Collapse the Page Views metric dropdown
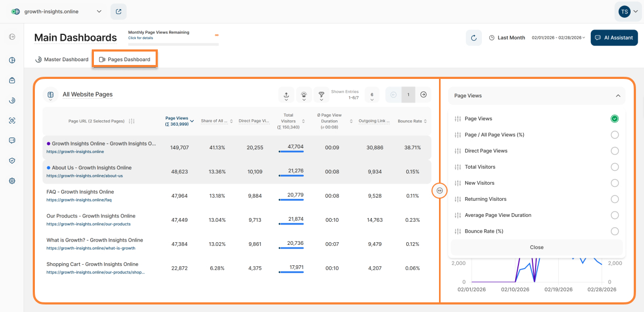The image size is (644, 312). pyautogui.click(x=617, y=96)
